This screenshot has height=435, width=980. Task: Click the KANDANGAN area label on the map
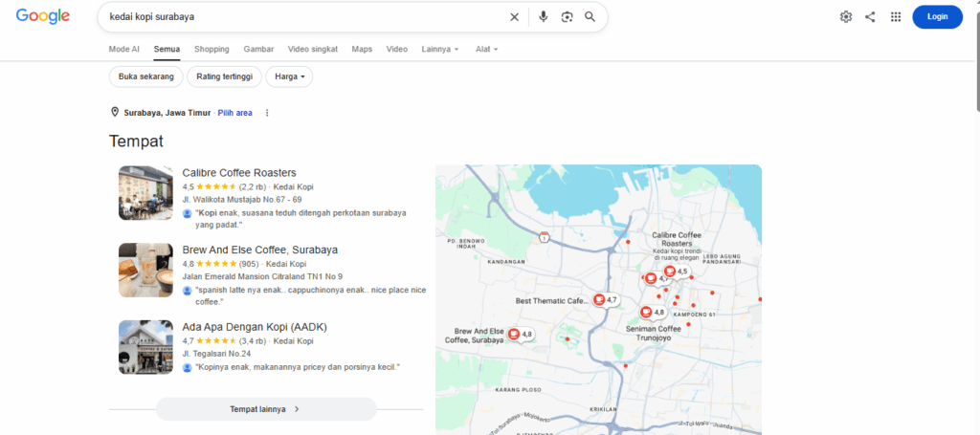coord(505,263)
